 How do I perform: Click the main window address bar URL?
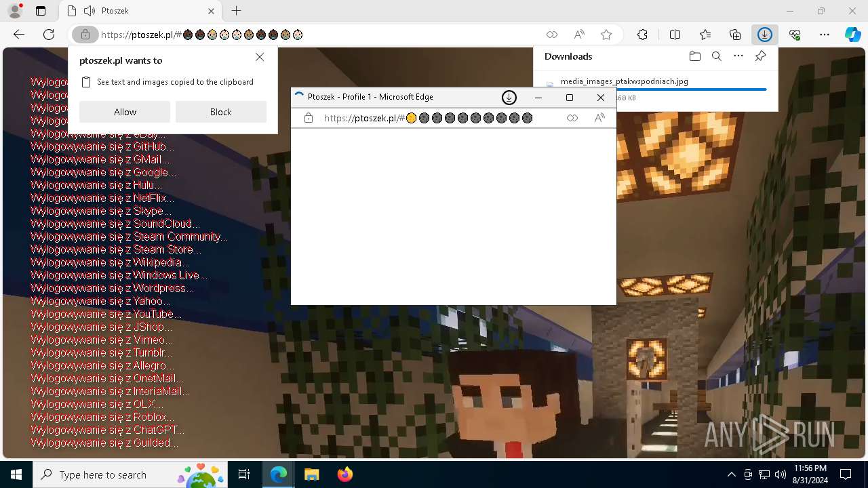click(201, 35)
